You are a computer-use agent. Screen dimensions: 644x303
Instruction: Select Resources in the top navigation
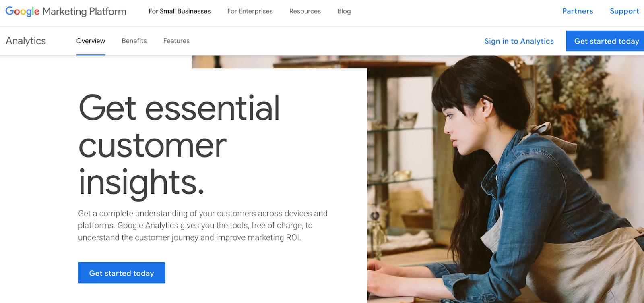pos(305,11)
